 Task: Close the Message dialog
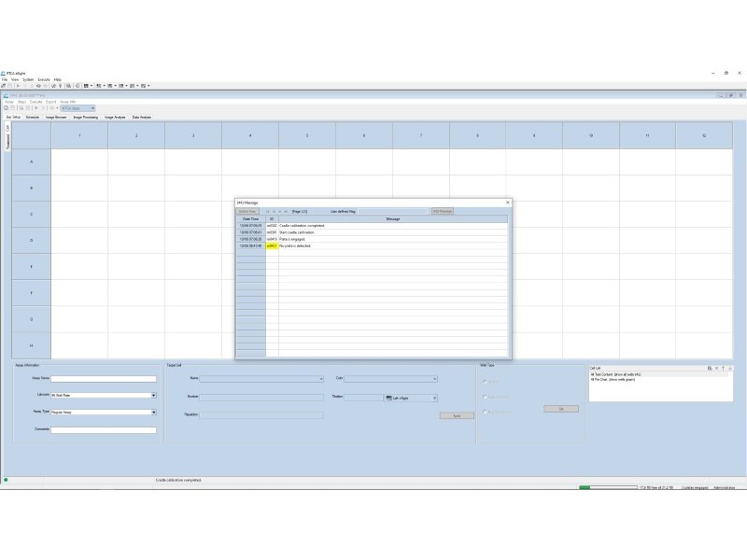507,203
